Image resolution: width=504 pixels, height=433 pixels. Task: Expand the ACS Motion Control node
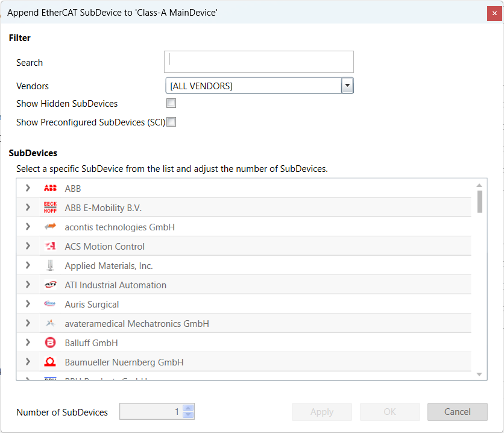click(x=28, y=247)
